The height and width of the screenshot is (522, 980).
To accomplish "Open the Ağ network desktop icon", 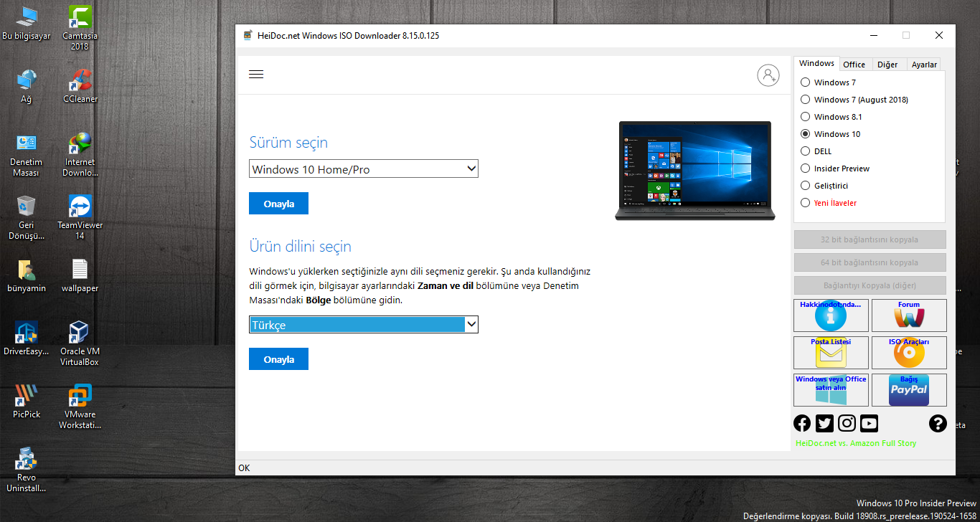I will 27,86.
